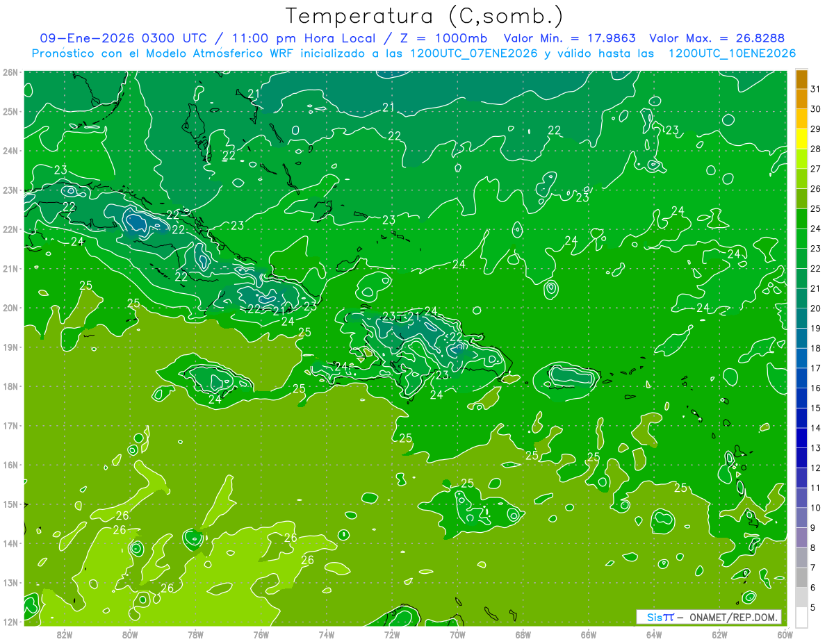
Task: Pick the dark-blue swatch between legend values 13 and 14
Action: click(x=801, y=438)
